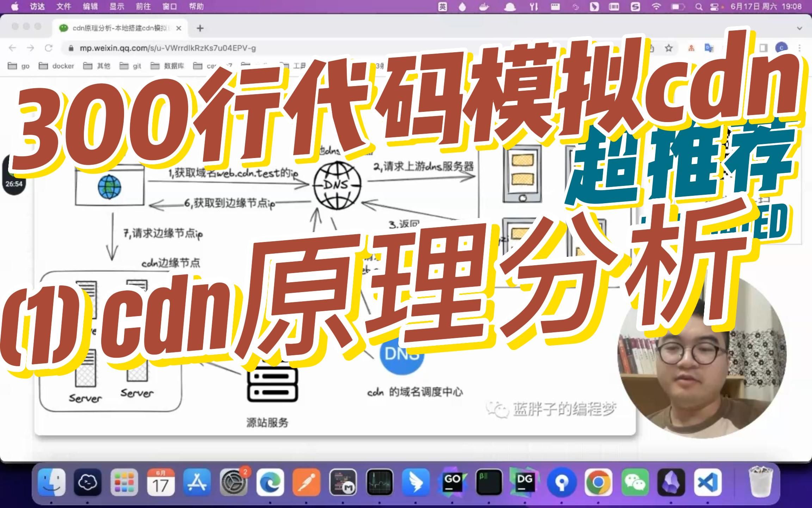The width and height of the screenshot is (812, 508).
Task: Open Visual Studio Code from the Dock
Action: tap(708, 482)
